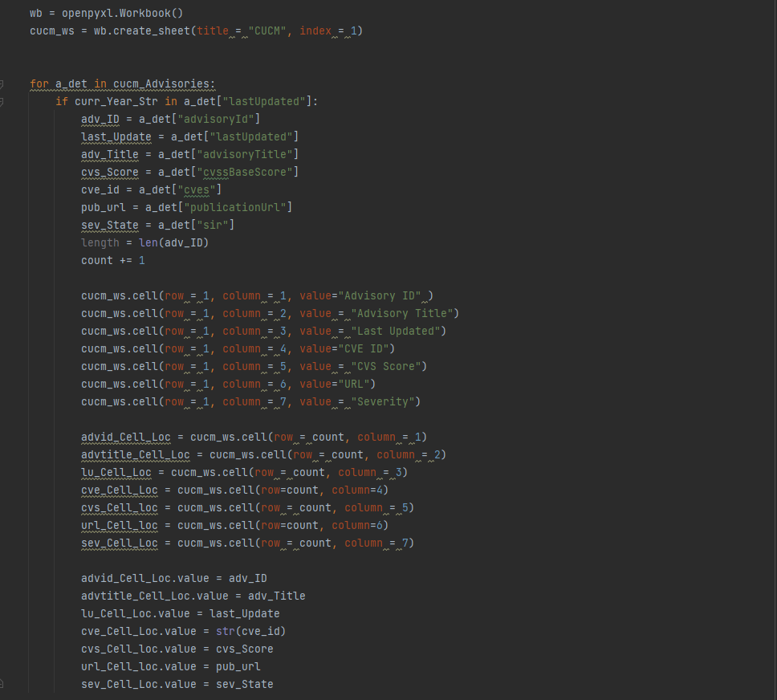The height and width of the screenshot is (700, 777).
Task: Collapse the for a_det loop fold marker
Action: coord(2,83)
